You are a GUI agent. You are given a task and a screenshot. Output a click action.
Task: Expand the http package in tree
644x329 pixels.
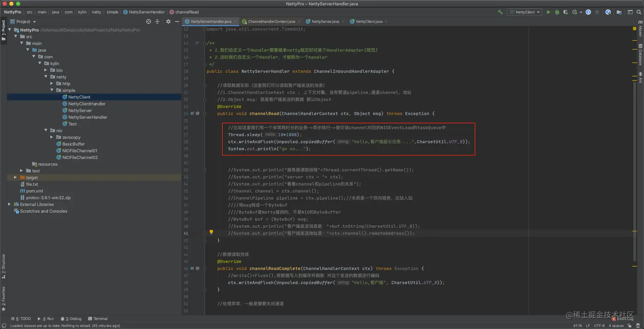click(52, 84)
